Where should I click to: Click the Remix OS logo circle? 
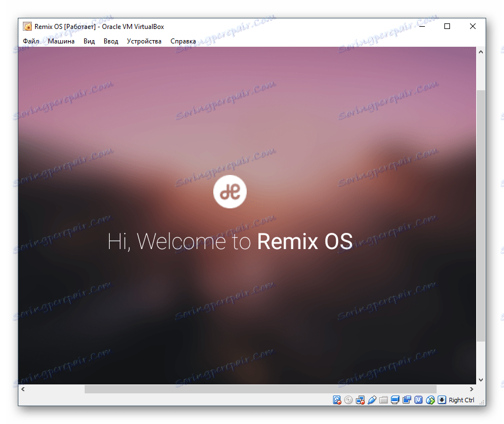pyautogui.click(x=230, y=192)
